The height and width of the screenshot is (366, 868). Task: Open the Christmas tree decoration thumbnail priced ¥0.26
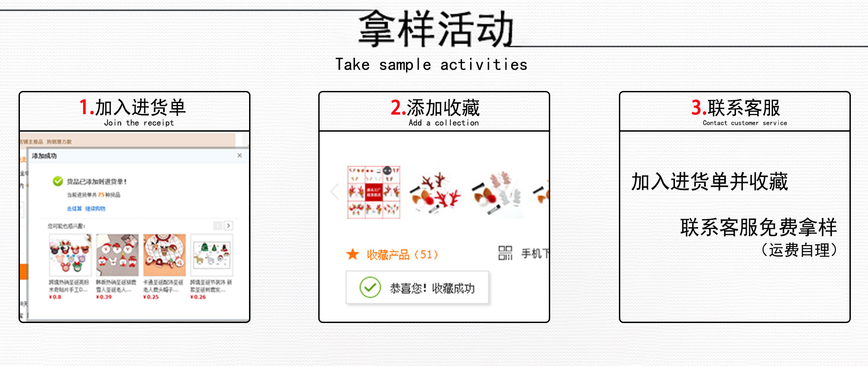[212, 255]
